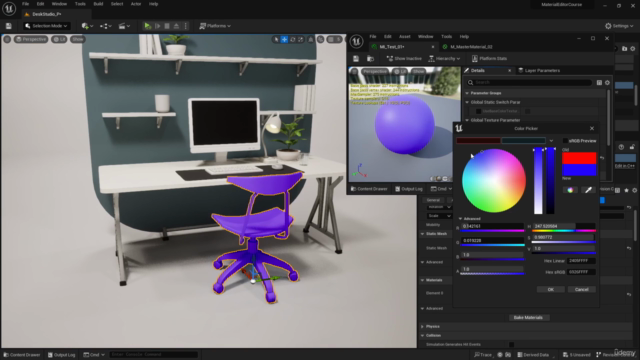Click the Details search field
This screenshot has width=640, height=360.
(x=529, y=82)
